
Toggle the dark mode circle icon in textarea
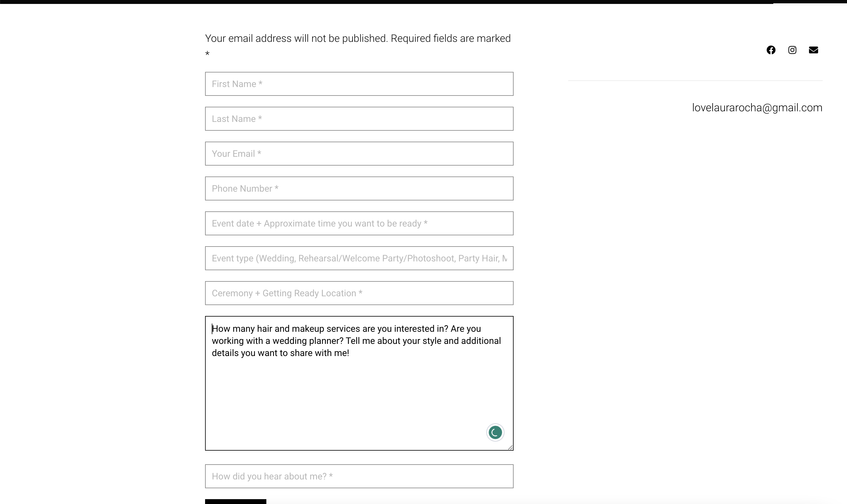[x=495, y=432]
